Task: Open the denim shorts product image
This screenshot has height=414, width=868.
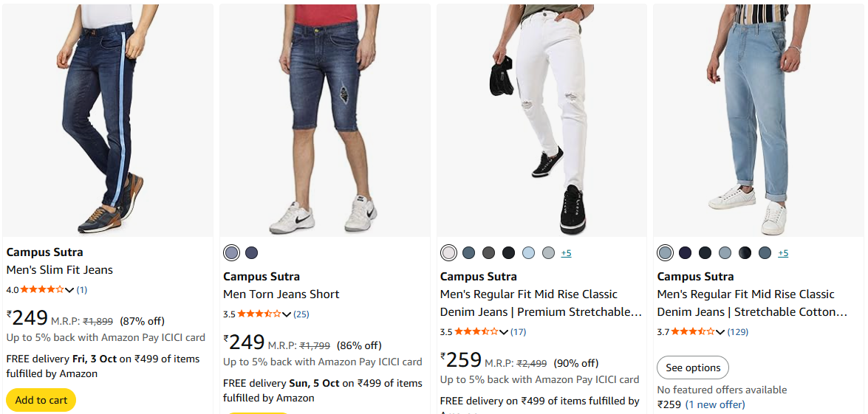Action: point(325,120)
